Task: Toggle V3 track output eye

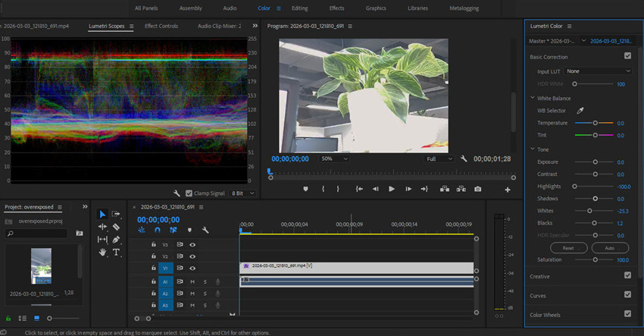Action: point(192,245)
